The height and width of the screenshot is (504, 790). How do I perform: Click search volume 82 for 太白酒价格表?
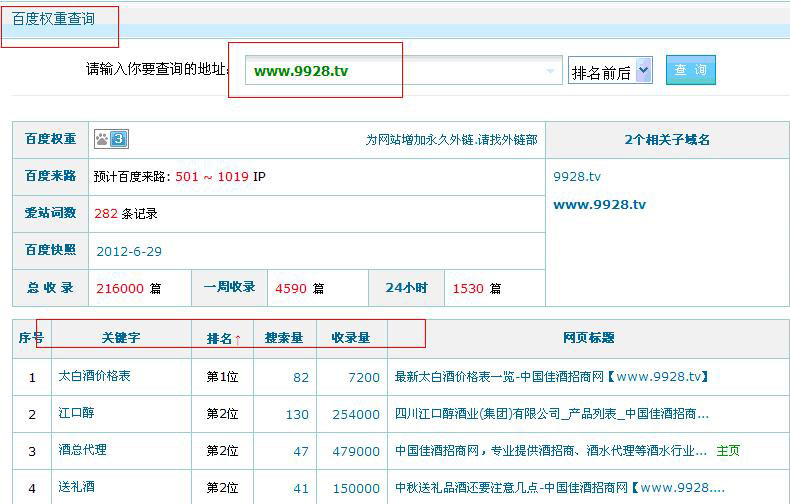click(301, 377)
